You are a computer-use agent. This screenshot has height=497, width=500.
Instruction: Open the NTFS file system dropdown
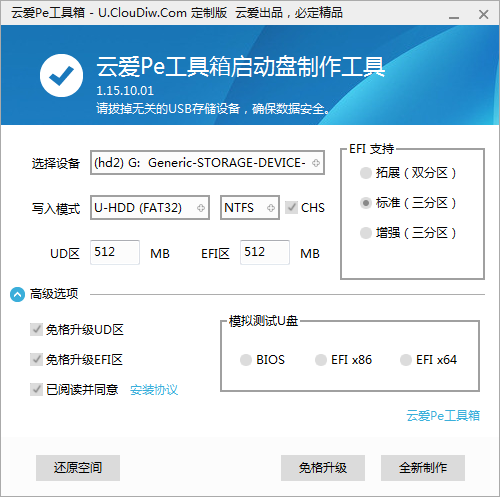point(250,208)
